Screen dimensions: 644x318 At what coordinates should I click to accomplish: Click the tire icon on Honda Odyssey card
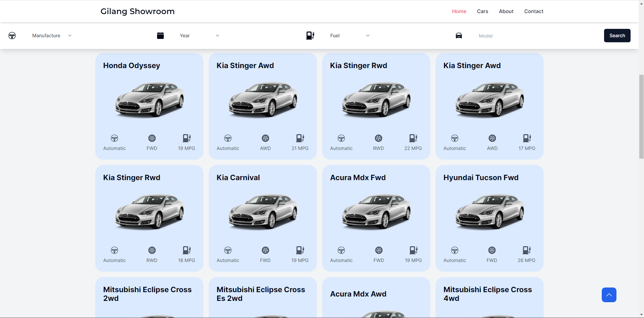pos(152,138)
